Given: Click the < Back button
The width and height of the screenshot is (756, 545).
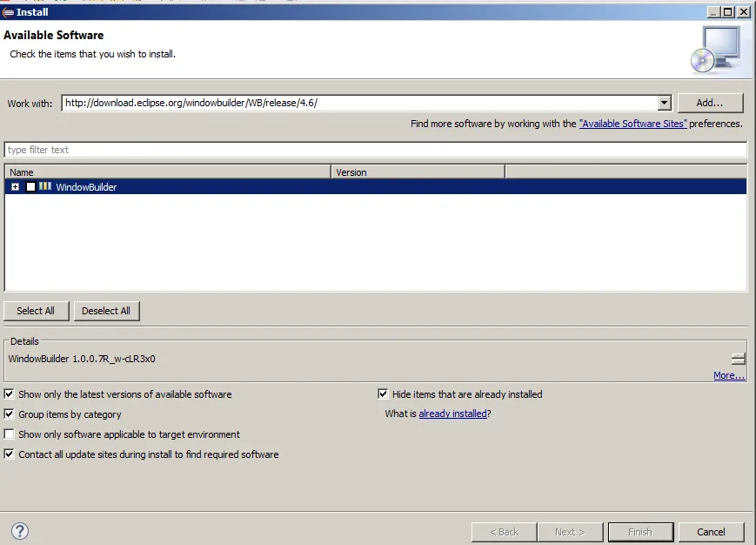Looking at the screenshot, I should 505,532.
